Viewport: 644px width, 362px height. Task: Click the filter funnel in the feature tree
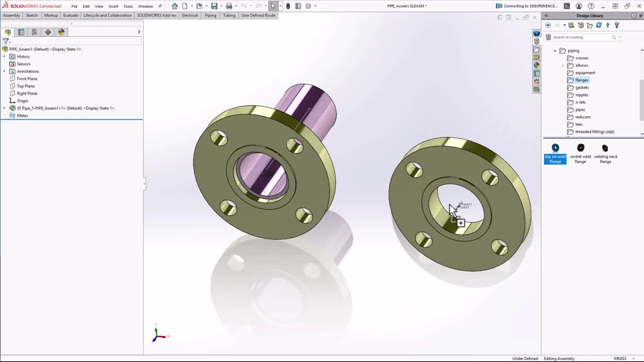pyautogui.click(x=6, y=41)
